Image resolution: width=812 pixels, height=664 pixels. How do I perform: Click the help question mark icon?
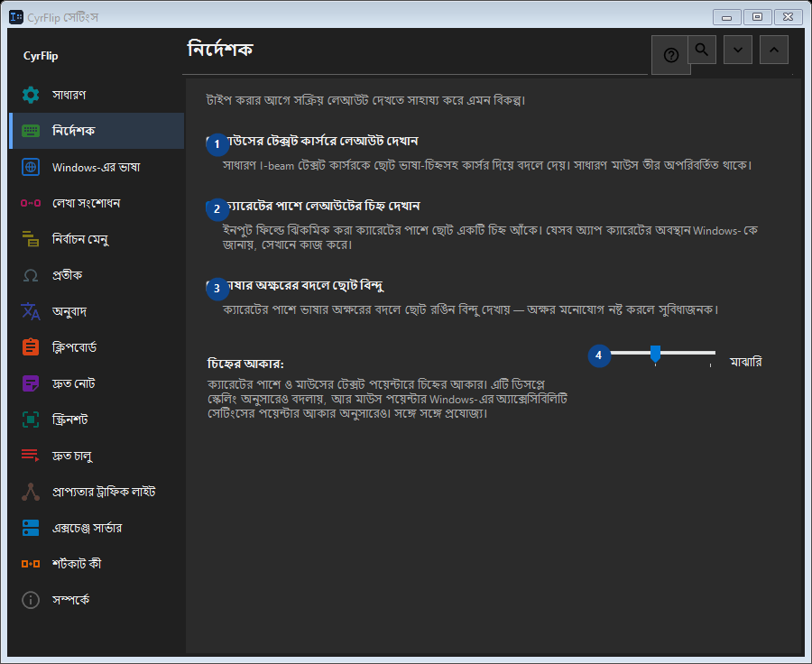click(x=671, y=55)
